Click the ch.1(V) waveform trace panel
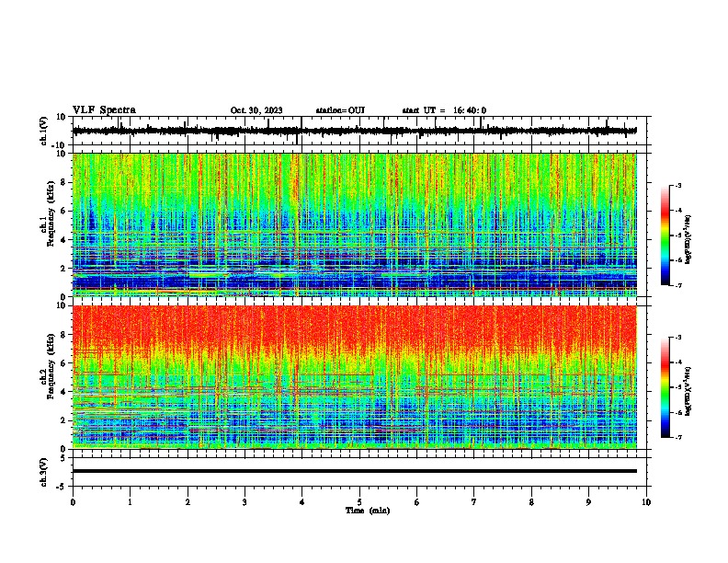This screenshot has width=728, height=563. (359, 131)
